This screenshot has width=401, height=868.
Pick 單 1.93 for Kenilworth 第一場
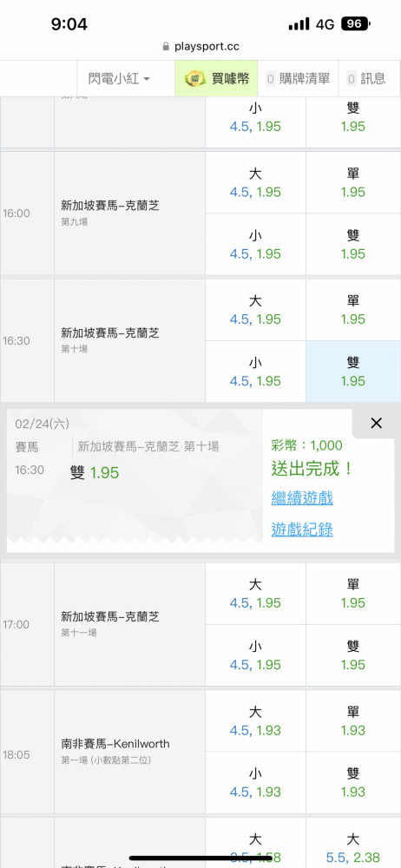[353, 720]
